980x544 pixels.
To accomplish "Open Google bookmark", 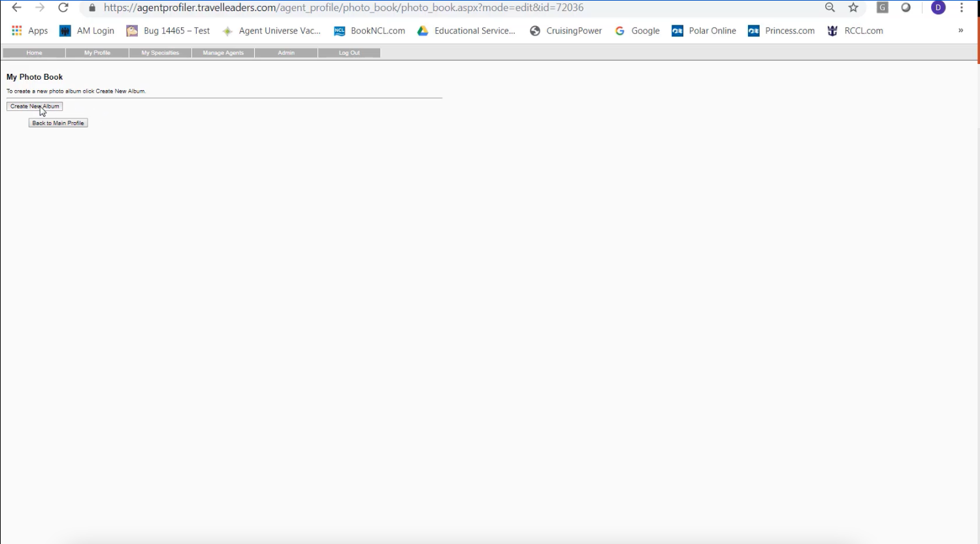I will coord(637,31).
